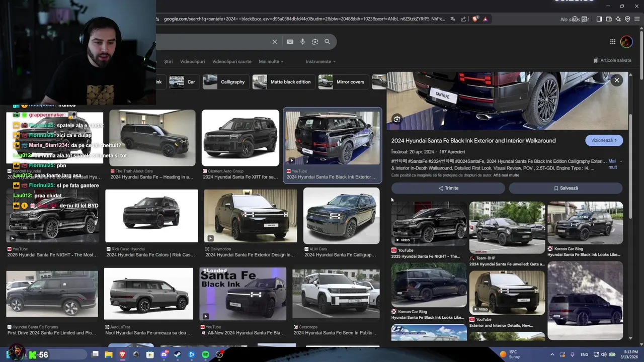Viewport: 644px width, 362px height.
Task: Open the 'Instrumente' tools menu
Action: 321,61
